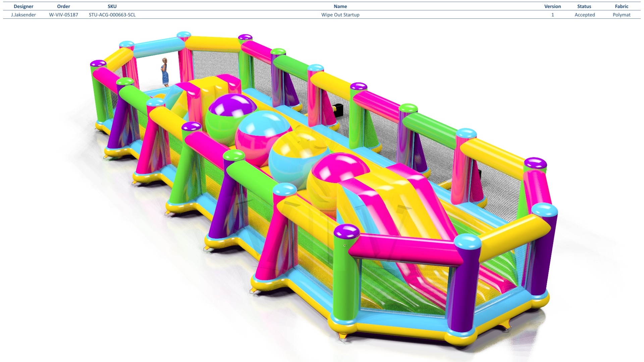Click the Version column header
The height and width of the screenshot is (362, 644).
pos(552,6)
